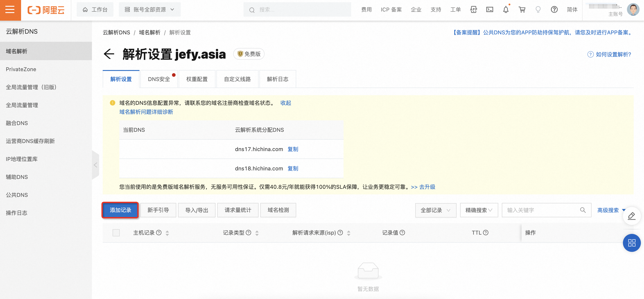The width and height of the screenshot is (644, 299).
Task: Open the shopping cart
Action: 522,10
